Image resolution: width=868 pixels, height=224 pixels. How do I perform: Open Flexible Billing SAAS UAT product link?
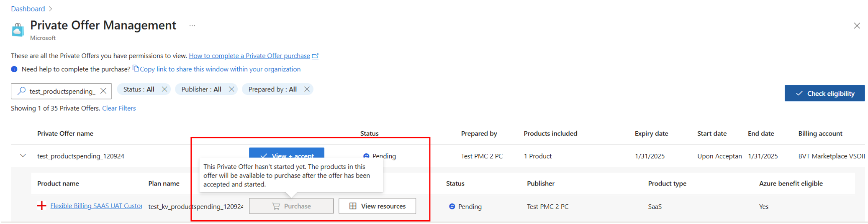(96, 206)
